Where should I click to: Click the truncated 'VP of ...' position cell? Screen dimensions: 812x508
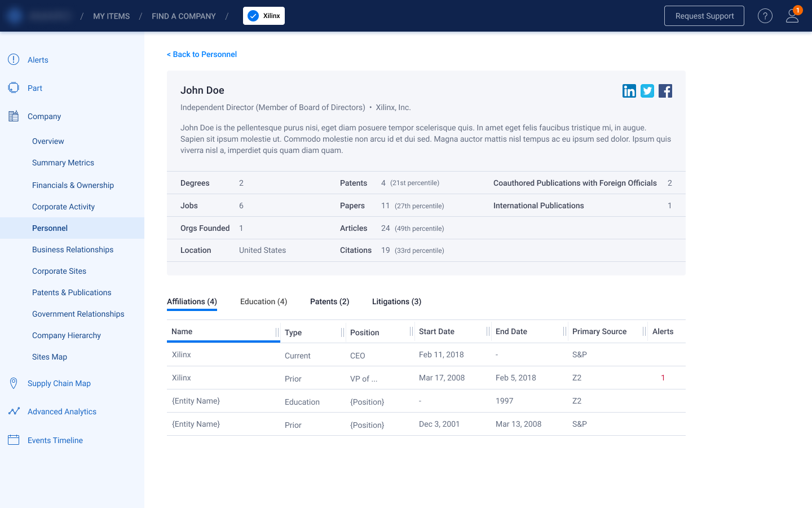(x=364, y=379)
